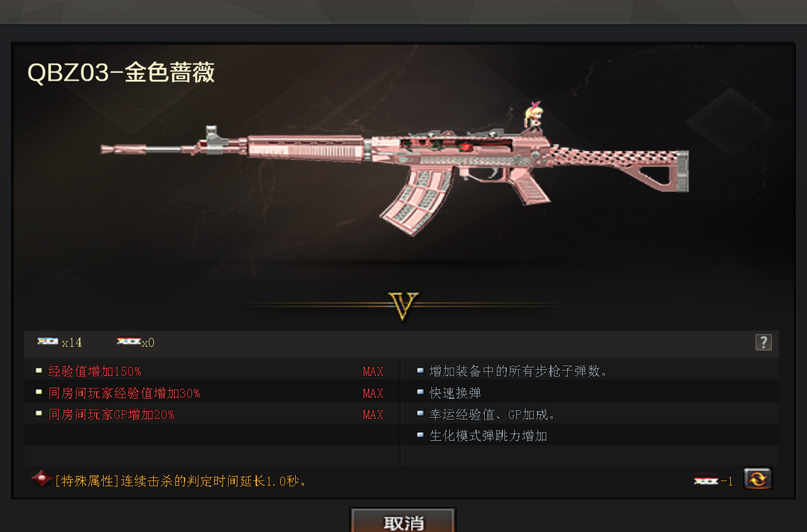Click the orange refresh arrows icon
Screen dimensions: 807x532
coord(758,479)
